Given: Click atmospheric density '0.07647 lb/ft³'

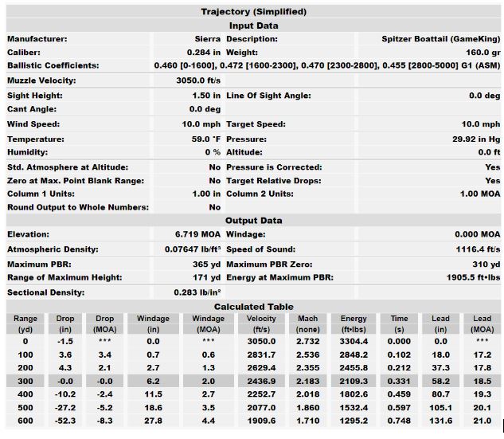Looking at the screenshot, I should pyautogui.click(x=193, y=249).
